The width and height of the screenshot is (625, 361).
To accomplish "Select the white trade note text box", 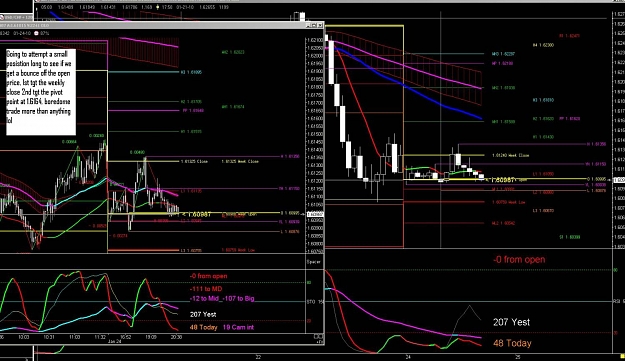I will point(41,92).
